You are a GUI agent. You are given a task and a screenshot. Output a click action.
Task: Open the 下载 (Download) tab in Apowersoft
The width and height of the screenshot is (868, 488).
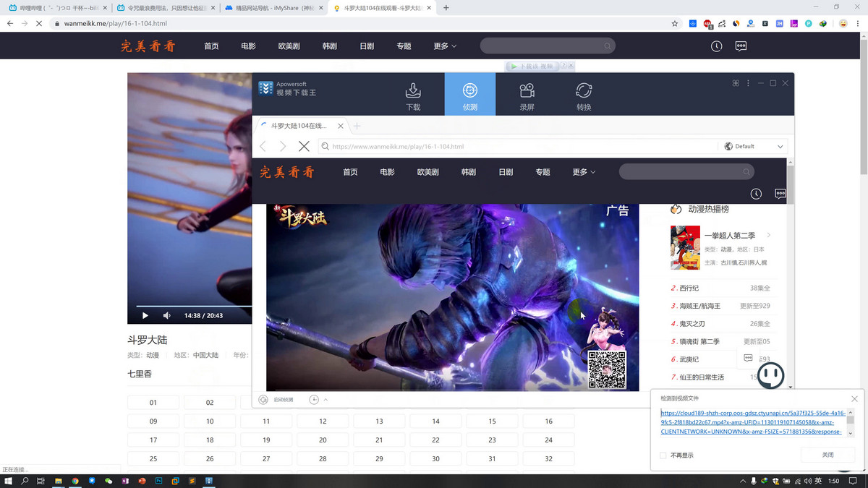[x=413, y=95]
